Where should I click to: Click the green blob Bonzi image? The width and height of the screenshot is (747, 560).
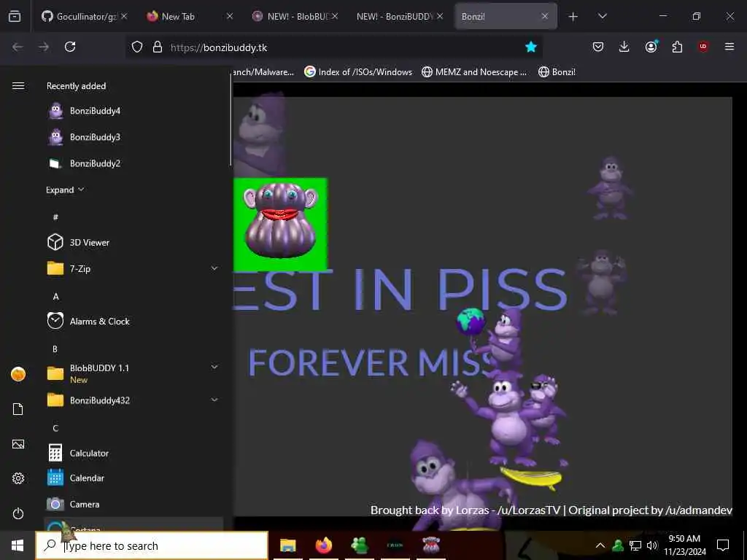280,225
